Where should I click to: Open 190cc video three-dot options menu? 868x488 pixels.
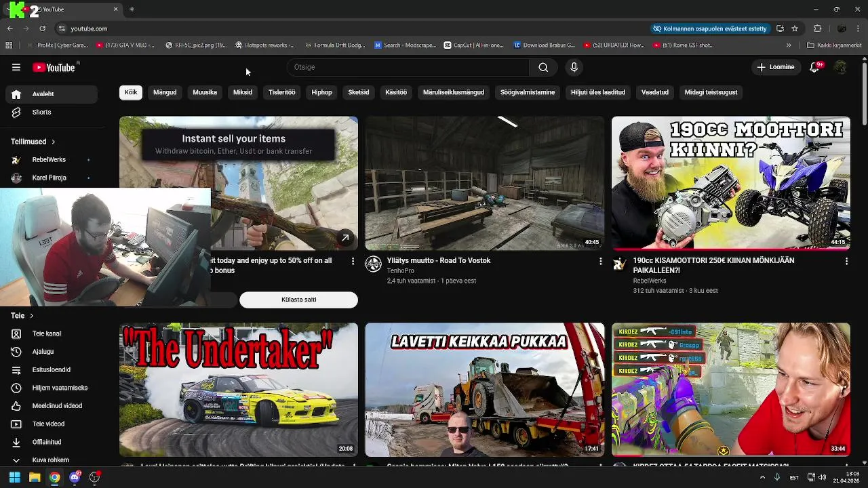[846, 261]
